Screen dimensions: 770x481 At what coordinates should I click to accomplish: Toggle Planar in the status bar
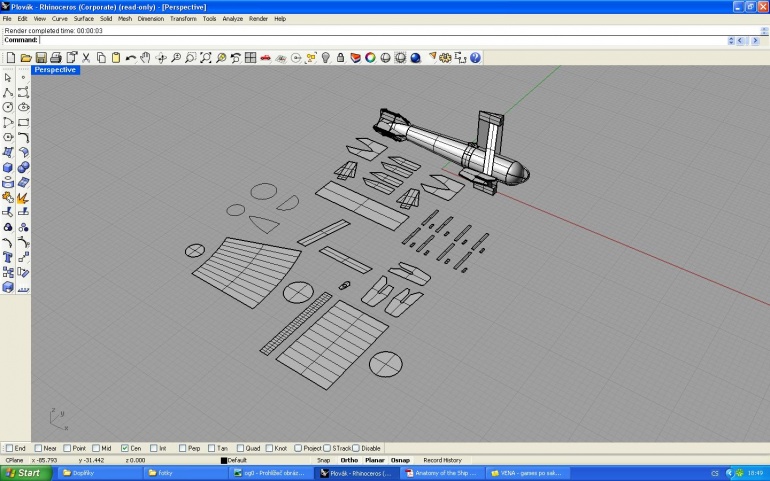pos(375,460)
